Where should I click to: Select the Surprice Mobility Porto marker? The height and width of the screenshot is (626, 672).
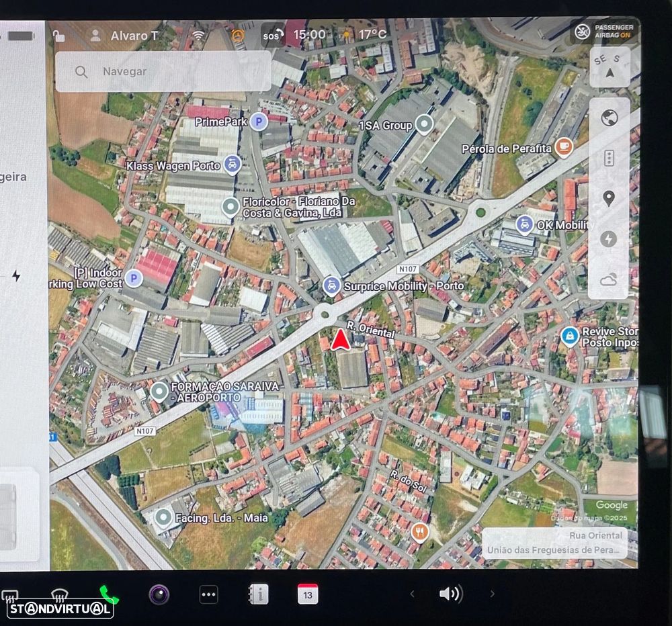pyautogui.click(x=331, y=286)
